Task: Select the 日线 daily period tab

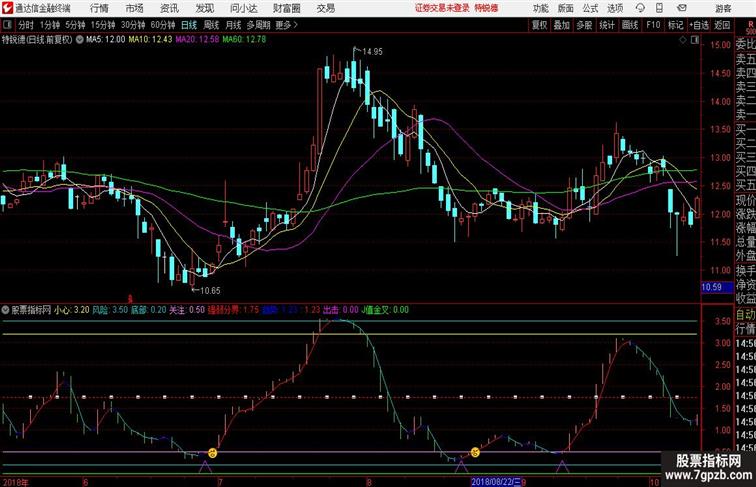Action: [189, 25]
